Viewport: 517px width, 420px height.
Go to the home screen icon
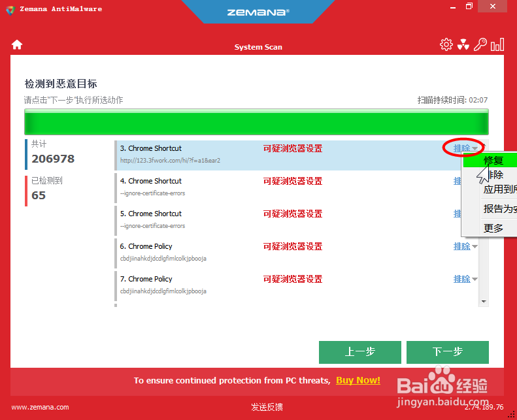(x=17, y=44)
